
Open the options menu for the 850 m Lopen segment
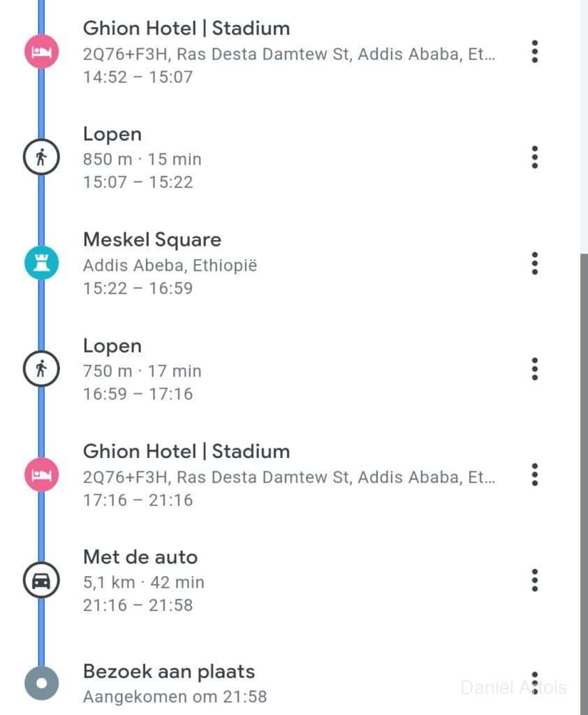[x=534, y=158]
